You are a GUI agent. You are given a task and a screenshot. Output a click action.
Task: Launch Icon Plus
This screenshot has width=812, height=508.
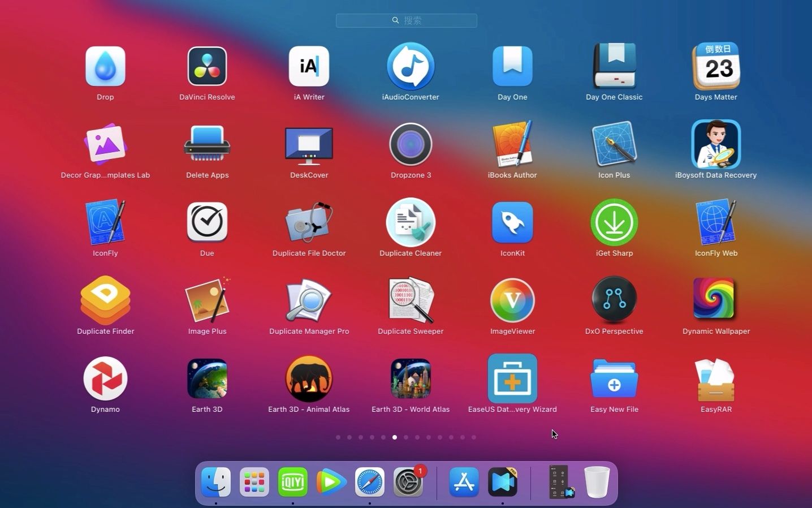pos(614,144)
